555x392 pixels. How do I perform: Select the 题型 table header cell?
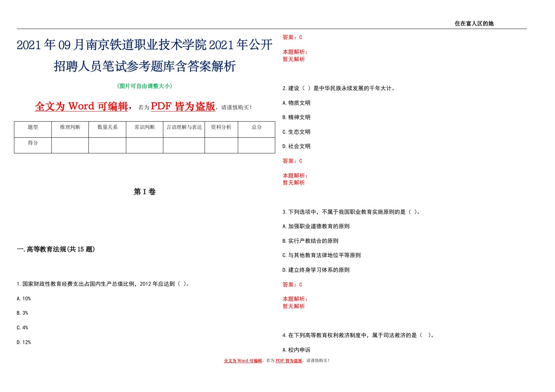[x=33, y=129]
